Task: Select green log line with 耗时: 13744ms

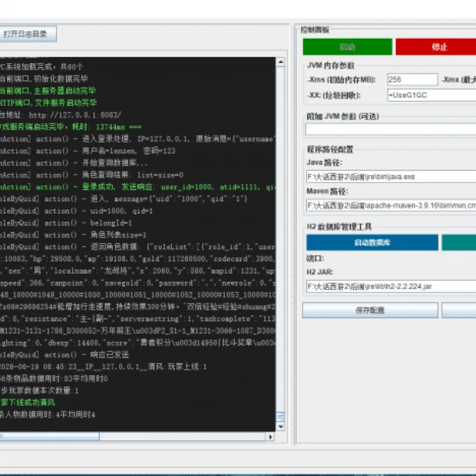Action: click(x=71, y=127)
